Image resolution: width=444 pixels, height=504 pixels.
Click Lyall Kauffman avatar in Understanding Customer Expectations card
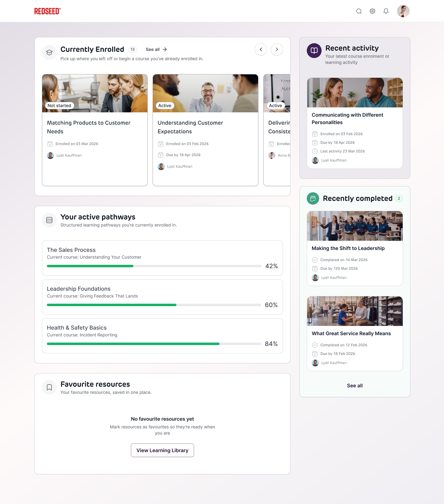tap(161, 166)
